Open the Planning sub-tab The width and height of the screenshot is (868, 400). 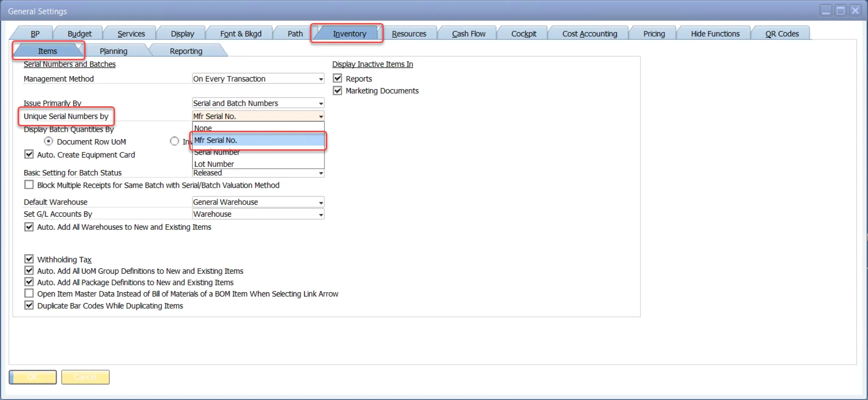113,51
